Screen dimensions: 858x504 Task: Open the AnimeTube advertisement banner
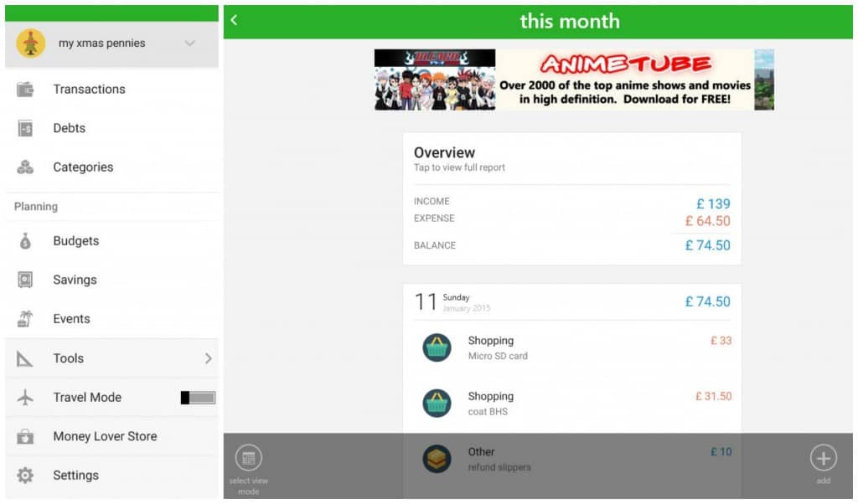(574, 80)
